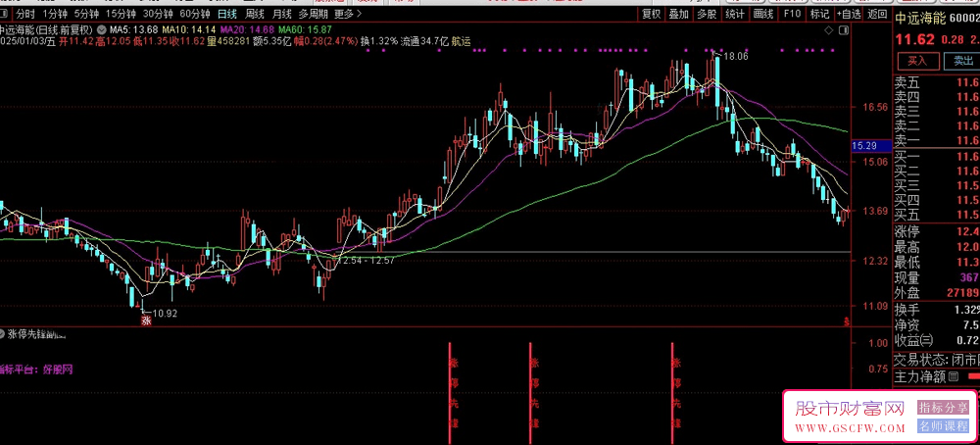
Task: Click the diamond icon at chart top-right
Action: click(x=828, y=29)
